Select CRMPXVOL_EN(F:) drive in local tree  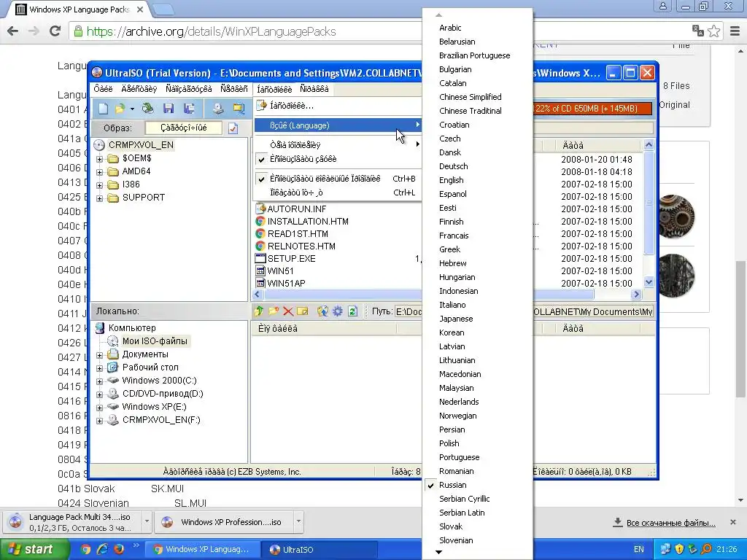(x=161, y=420)
